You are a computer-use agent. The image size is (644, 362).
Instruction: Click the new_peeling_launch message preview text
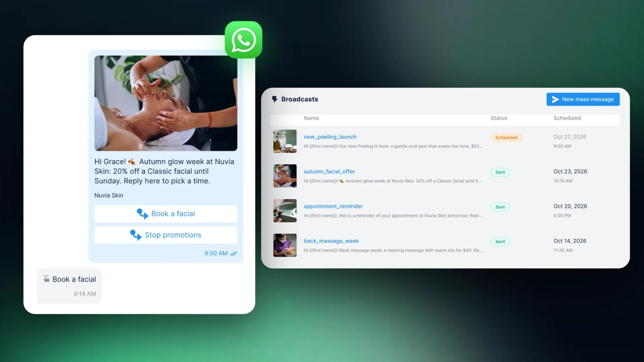click(393, 146)
